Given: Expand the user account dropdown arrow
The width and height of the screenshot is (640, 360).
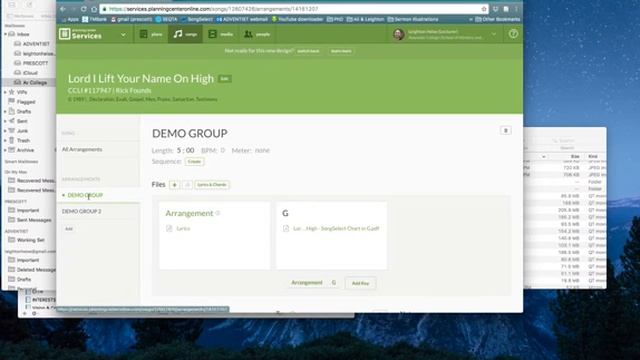Looking at the screenshot, I should point(494,34).
